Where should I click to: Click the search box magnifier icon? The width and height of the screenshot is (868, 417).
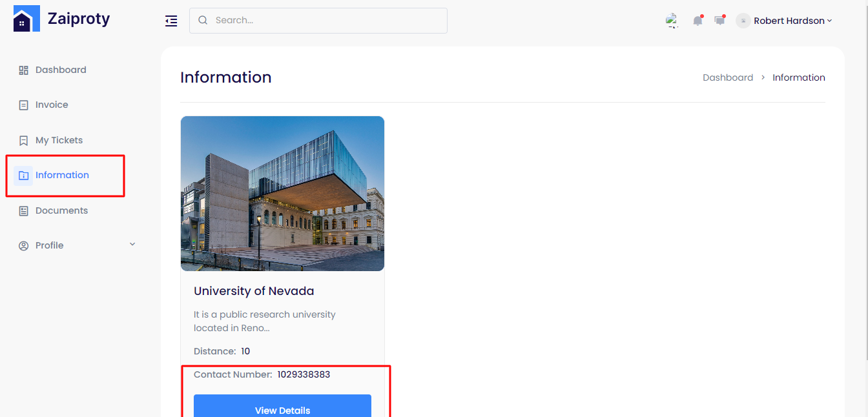pos(203,21)
